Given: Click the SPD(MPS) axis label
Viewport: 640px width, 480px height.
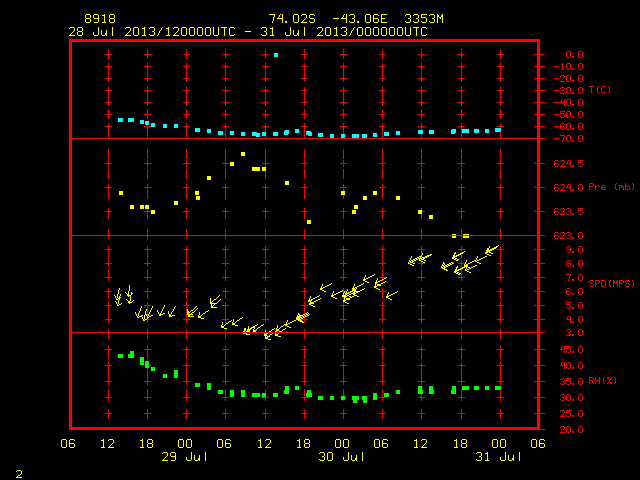Looking at the screenshot, I should tap(611, 283).
